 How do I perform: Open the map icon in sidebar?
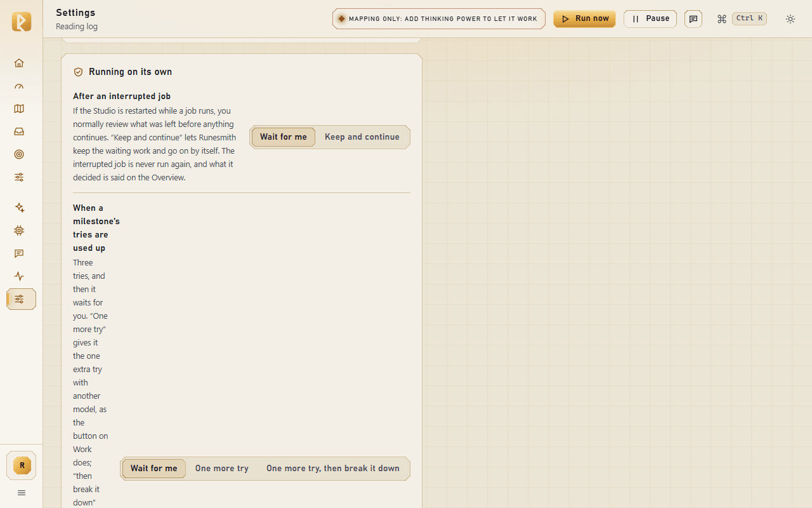tap(19, 109)
